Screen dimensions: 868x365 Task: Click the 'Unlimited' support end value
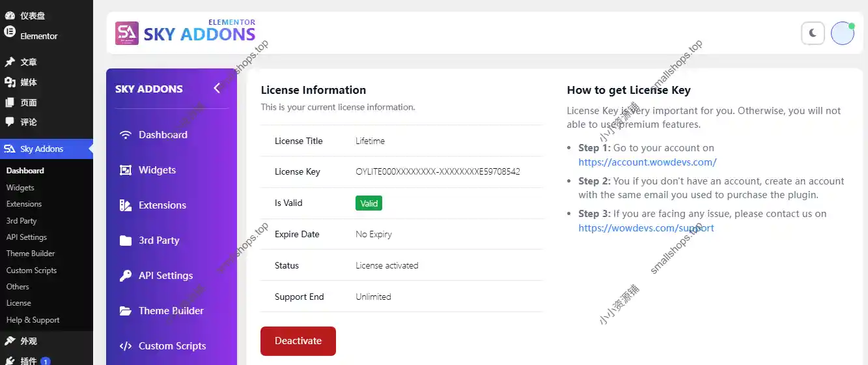(x=373, y=297)
